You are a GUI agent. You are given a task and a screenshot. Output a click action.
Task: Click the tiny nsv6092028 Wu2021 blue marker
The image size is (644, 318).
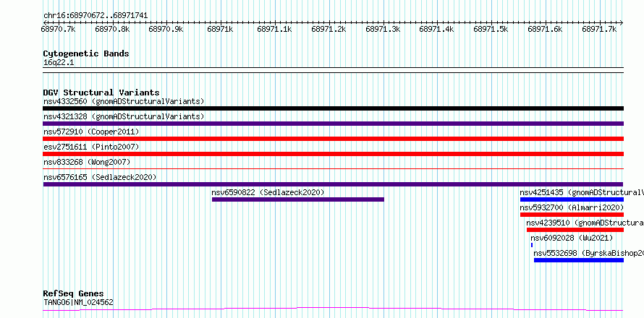click(x=532, y=245)
